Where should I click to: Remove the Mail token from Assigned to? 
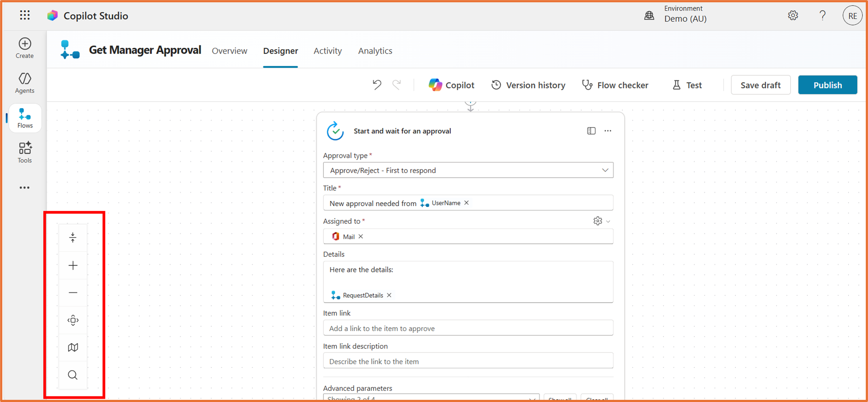[x=361, y=236]
